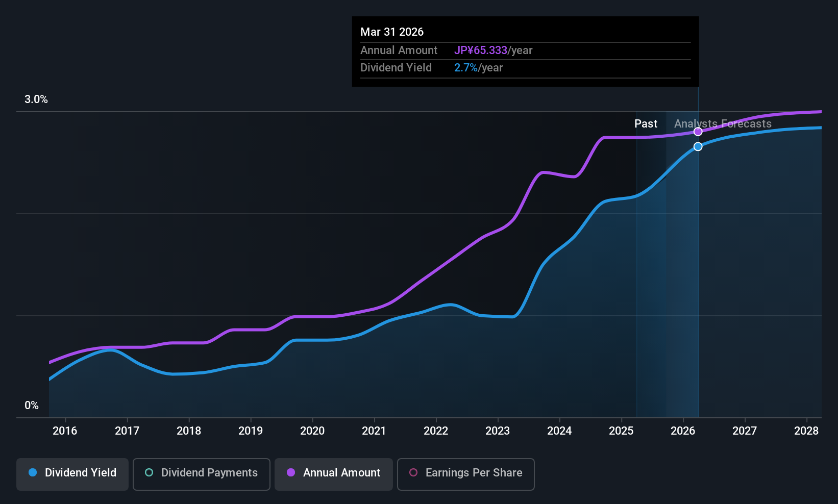This screenshot has width=838, height=504.
Task: Click the 2026 x-axis label
Action: pos(683,431)
